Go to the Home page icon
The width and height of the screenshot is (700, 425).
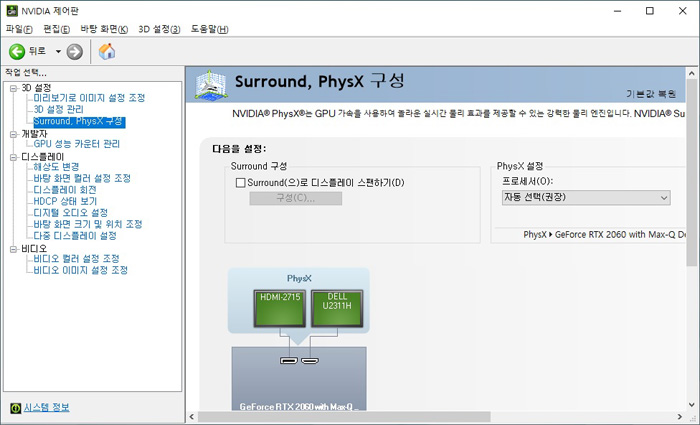point(107,52)
